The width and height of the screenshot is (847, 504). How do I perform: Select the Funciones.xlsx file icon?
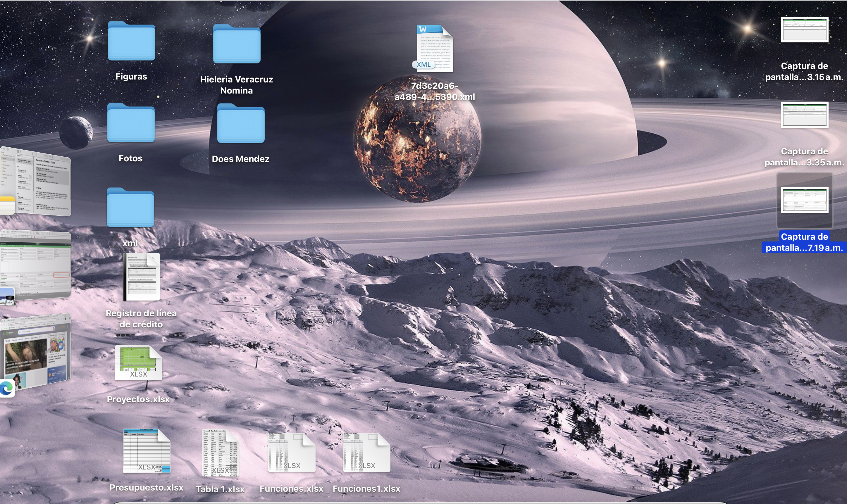click(291, 452)
